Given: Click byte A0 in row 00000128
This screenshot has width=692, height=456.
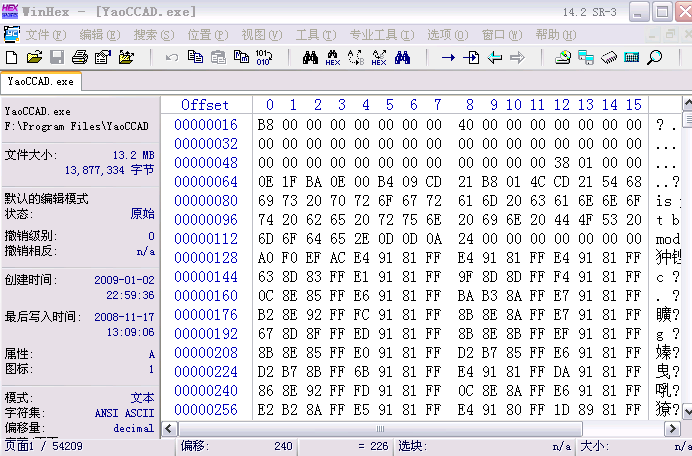Looking at the screenshot, I should tap(266, 258).
